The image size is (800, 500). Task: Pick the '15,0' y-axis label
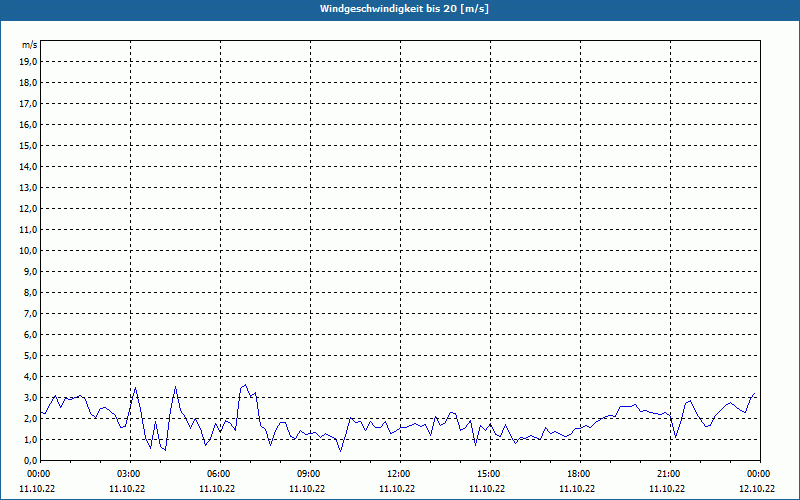30,146
